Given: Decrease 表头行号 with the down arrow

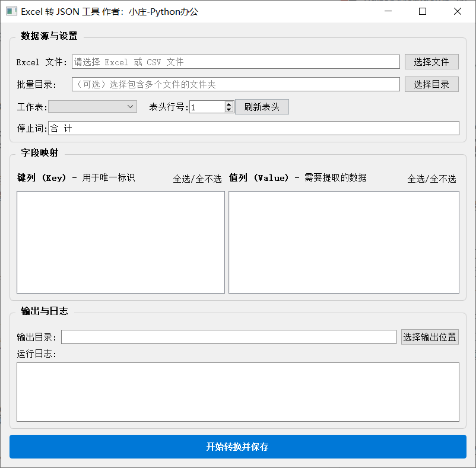Looking at the screenshot, I should pyautogui.click(x=229, y=110).
